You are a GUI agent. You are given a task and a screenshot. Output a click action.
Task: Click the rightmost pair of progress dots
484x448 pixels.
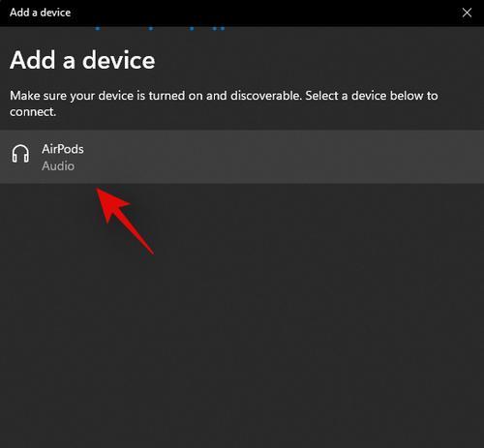point(219,28)
